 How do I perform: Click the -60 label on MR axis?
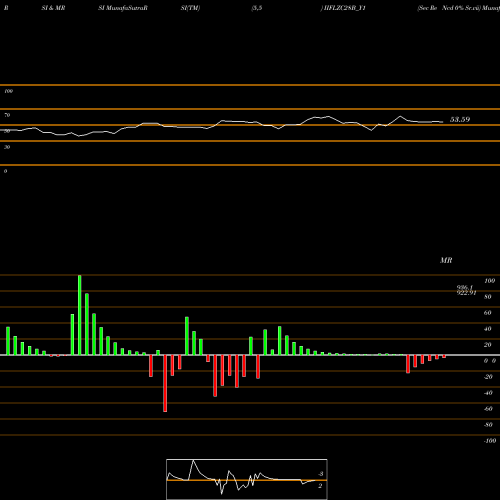click(x=488, y=409)
